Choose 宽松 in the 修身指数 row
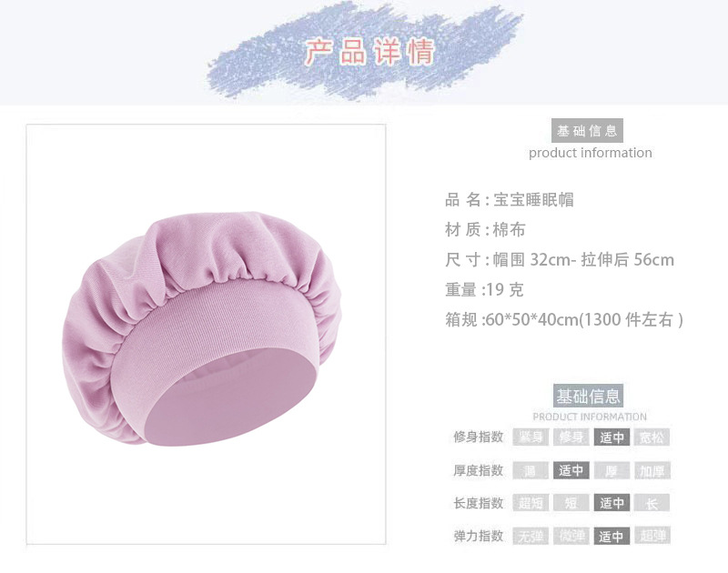This screenshot has width=728, height=573. tap(652, 437)
